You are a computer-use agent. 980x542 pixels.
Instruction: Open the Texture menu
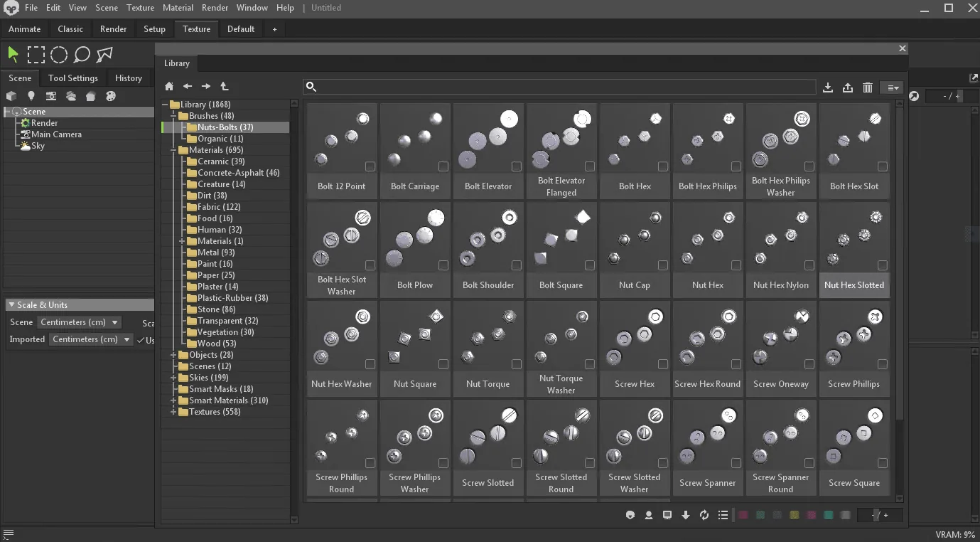pyautogui.click(x=140, y=8)
